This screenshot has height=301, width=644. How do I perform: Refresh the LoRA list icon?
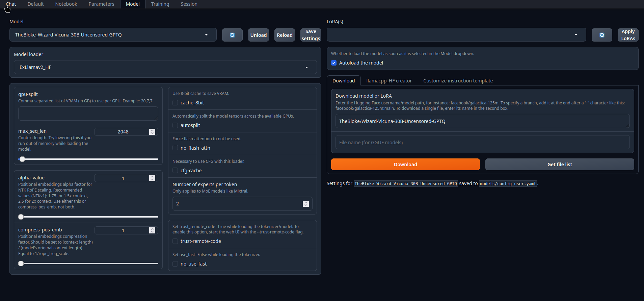[x=602, y=35]
